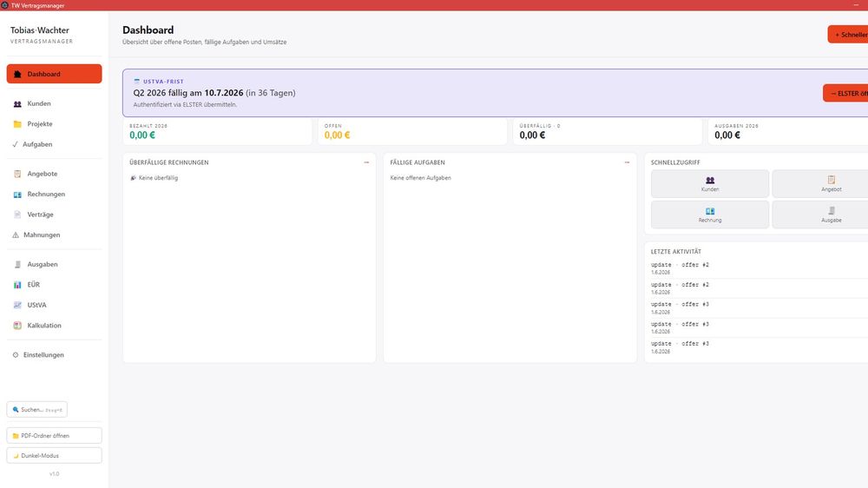Image resolution: width=868 pixels, height=488 pixels.
Task: Click the Kalkulation calculator icon
Action: pos(17,326)
